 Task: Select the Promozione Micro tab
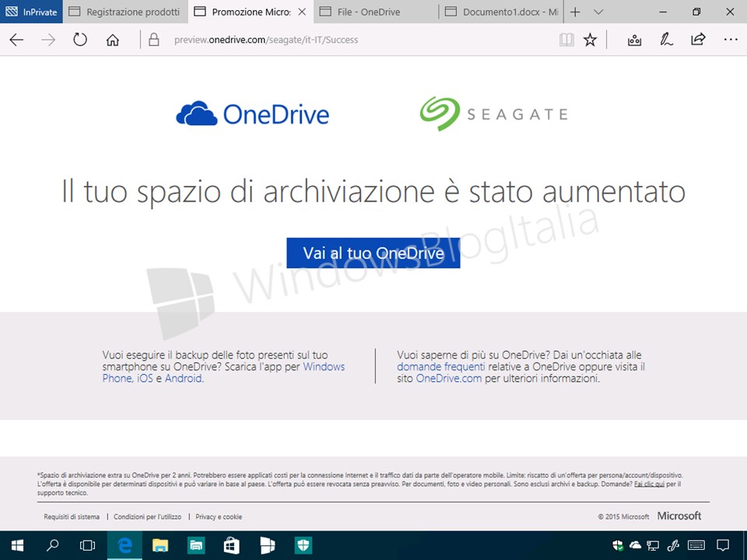251,12
